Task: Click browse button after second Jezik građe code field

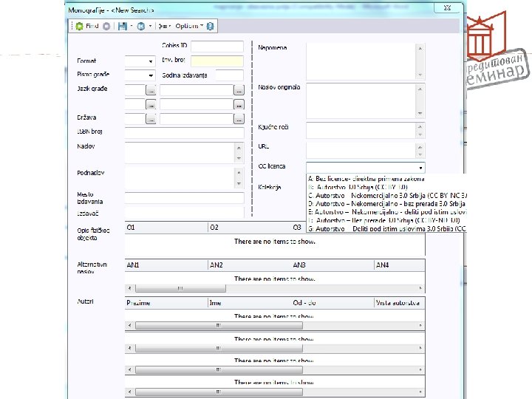Action: 151,104
